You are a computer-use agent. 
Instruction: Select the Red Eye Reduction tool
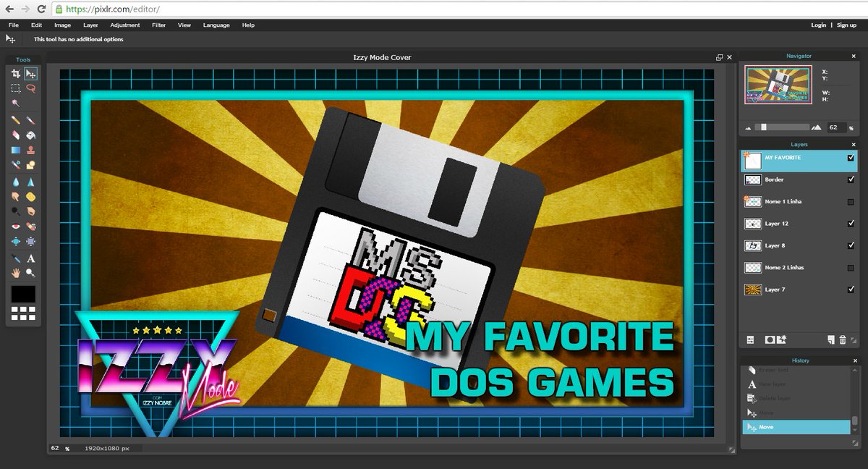pyautogui.click(x=15, y=227)
